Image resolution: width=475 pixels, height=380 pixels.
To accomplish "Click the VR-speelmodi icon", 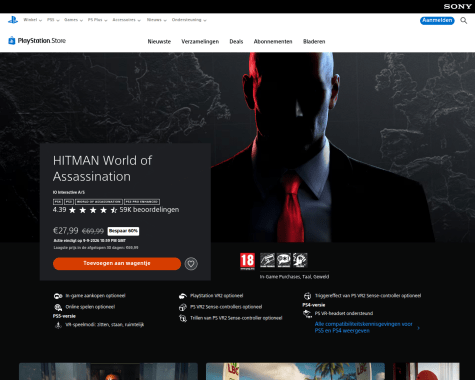I will click(58, 325).
